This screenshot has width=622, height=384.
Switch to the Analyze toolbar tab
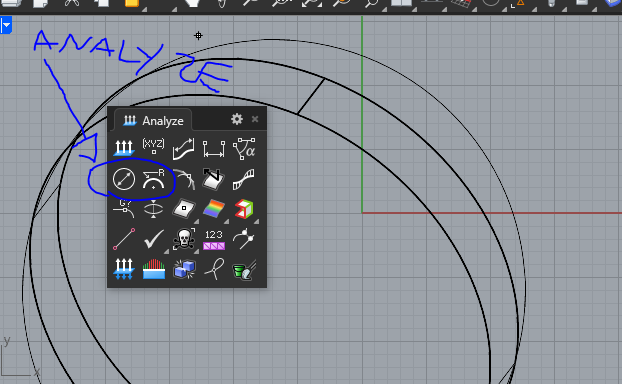click(153, 121)
